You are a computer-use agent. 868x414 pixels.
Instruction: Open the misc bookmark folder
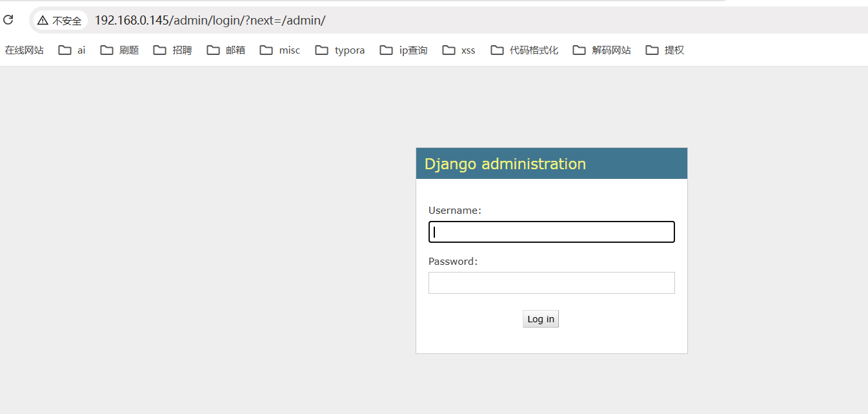click(x=279, y=50)
